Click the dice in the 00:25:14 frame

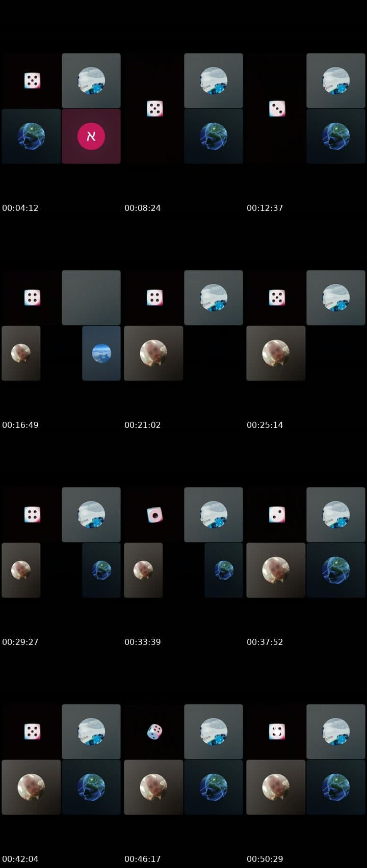coord(277,297)
